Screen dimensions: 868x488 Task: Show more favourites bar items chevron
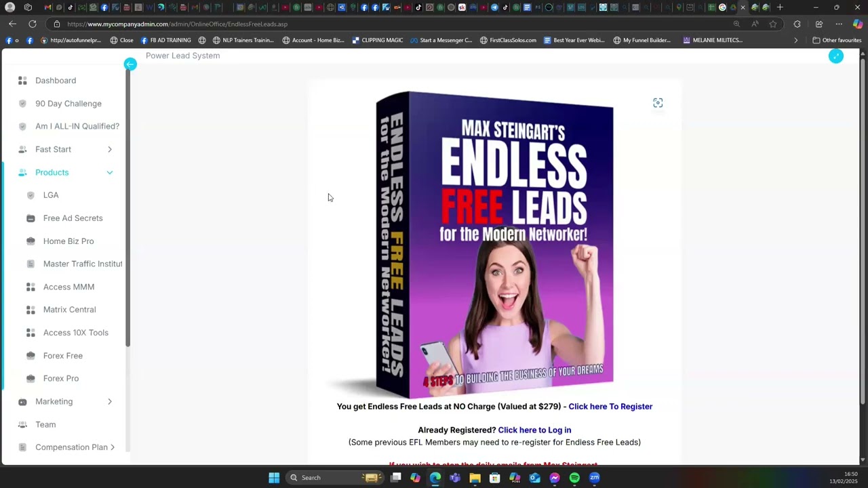point(795,40)
